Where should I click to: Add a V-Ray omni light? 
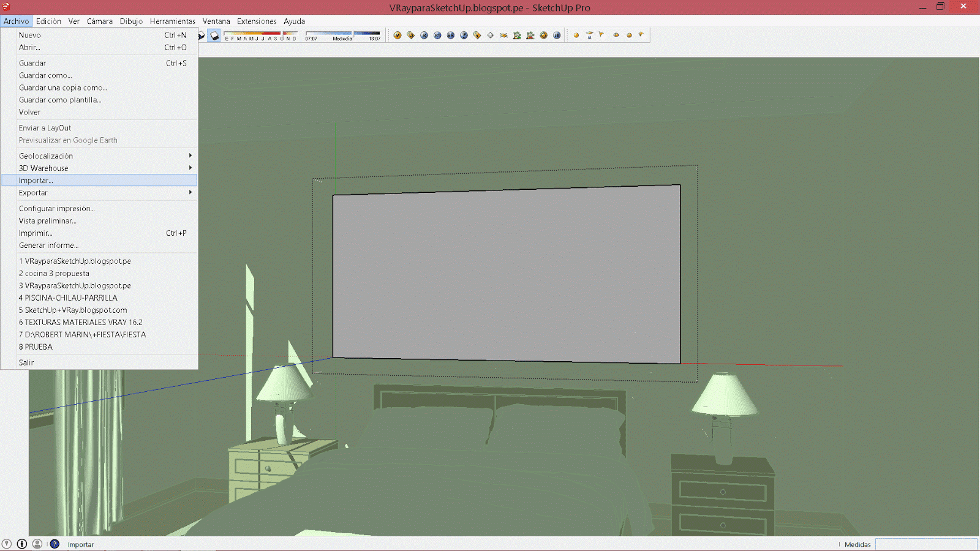(576, 35)
